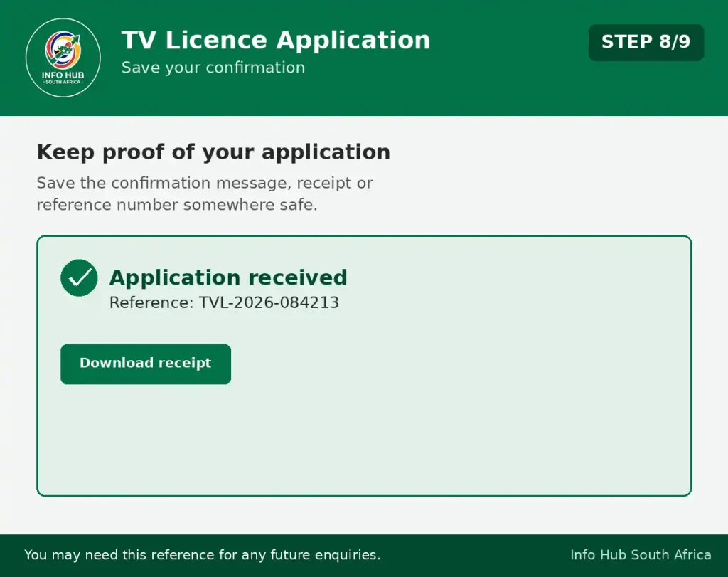Click the 'Save the confirmation message' paragraph
The image size is (728, 577).
pos(204,194)
